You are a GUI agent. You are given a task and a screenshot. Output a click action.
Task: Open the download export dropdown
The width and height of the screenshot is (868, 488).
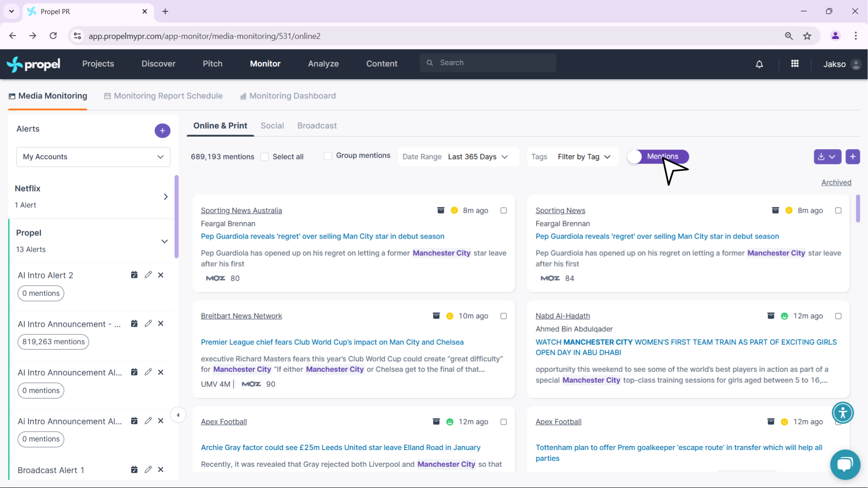[x=827, y=157]
